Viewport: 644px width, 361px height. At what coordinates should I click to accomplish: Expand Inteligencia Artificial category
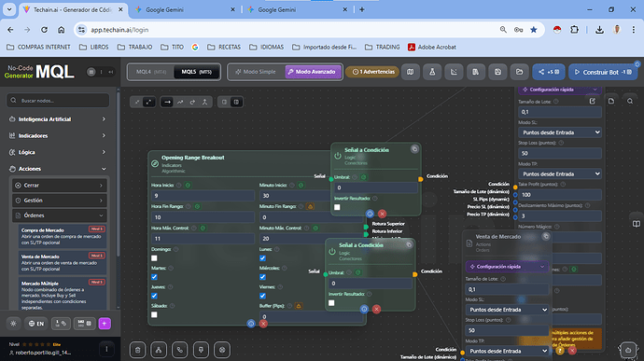(x=58, y=119)
